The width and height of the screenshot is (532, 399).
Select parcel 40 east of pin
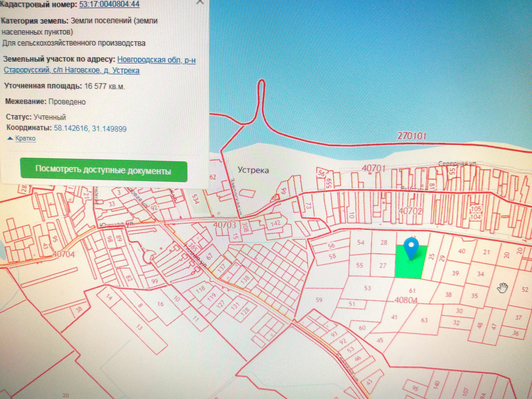pos(461,251)
